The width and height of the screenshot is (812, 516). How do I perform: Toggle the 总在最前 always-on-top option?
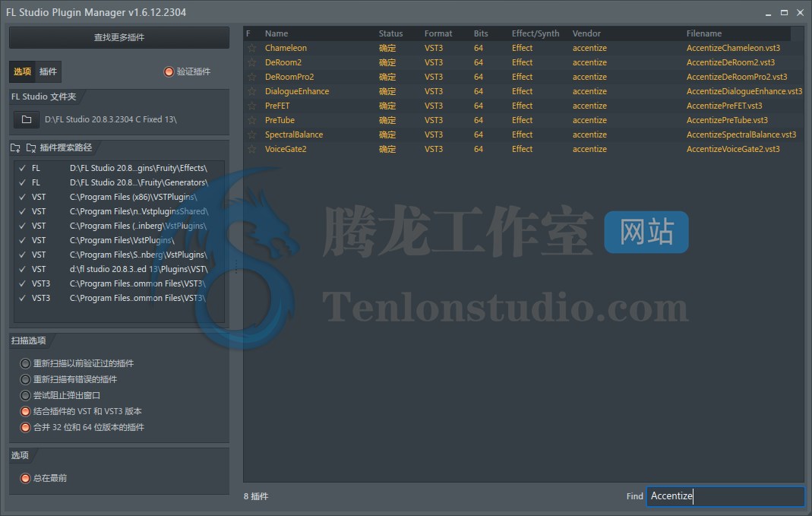click(25, 479)
